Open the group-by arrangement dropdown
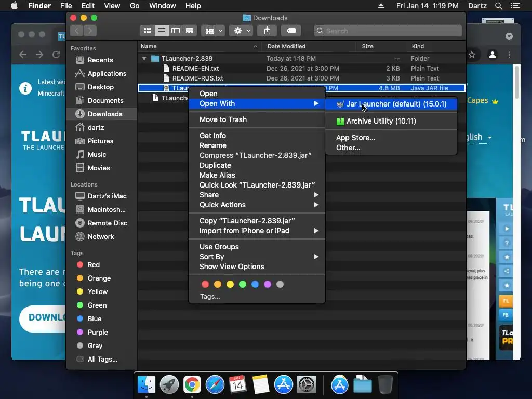 click(x=213, y=31)
